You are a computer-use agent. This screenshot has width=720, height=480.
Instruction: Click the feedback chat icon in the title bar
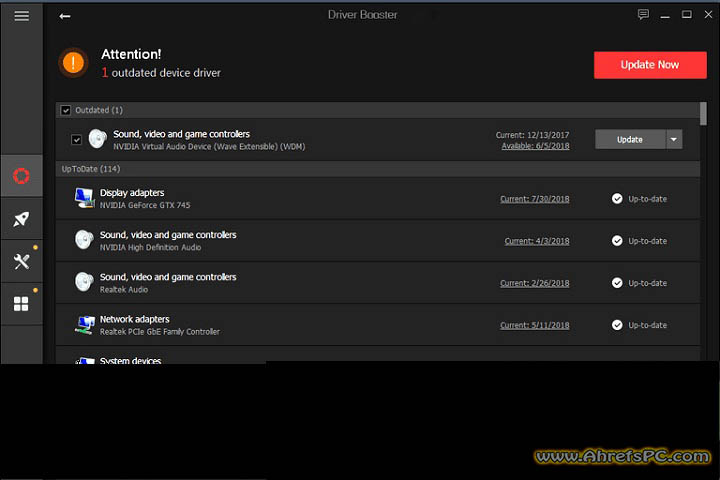(x=643, y=15)
